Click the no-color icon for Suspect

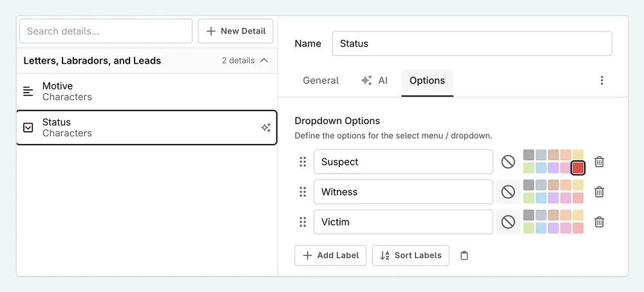click(x=508, y=162)
